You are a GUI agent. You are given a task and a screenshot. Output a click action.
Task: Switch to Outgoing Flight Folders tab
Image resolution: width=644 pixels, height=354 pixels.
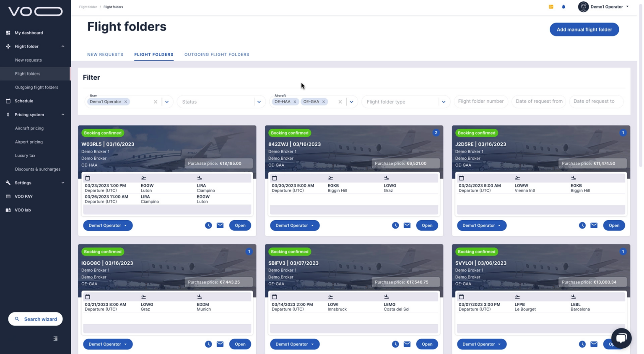click(x=217, y=55)
